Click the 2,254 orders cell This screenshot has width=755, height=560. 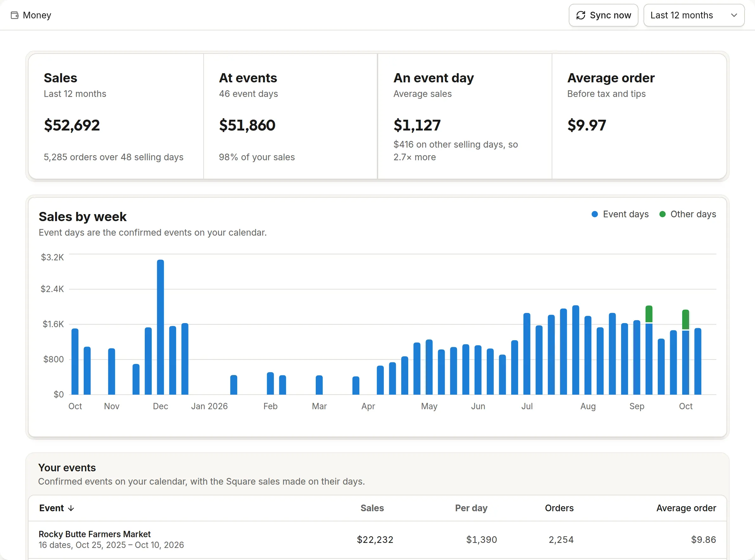(561, 539)
